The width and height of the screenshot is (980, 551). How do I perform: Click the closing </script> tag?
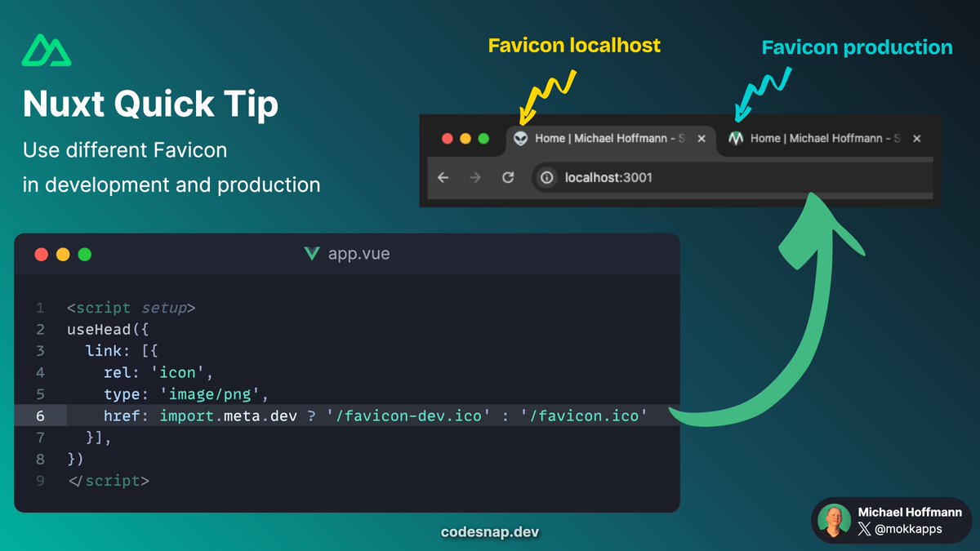pos(109,481)
